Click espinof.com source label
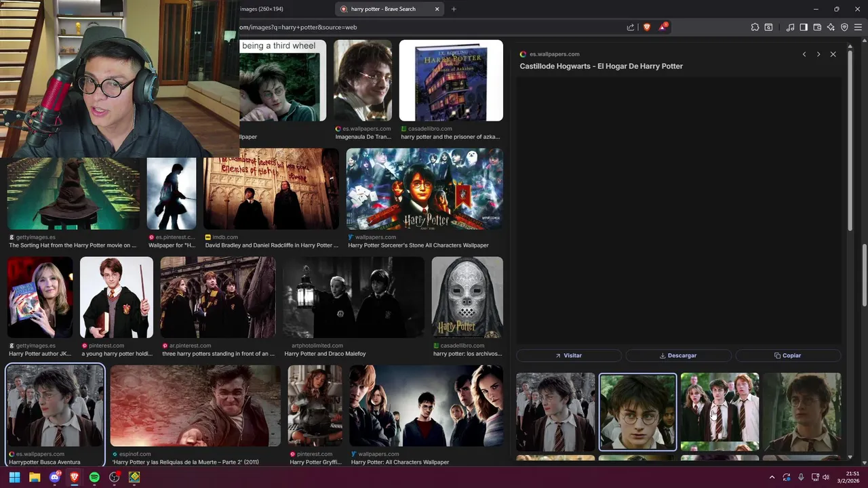 pyautogui.click(x=135, y=454)
